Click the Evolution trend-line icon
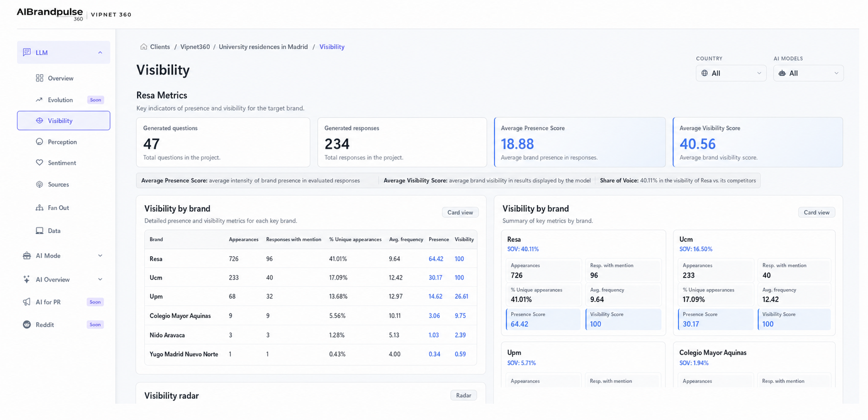The height and width of the screenshot is (420, 868). 39,100
